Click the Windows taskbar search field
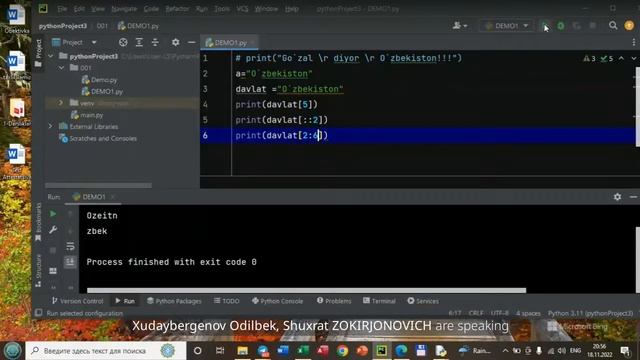The height and width of the screenshot is (360, 640). point(106,351)
